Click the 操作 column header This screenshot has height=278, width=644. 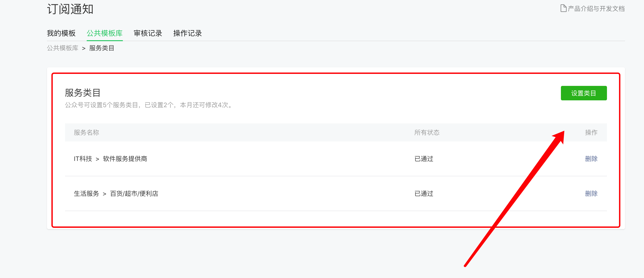point(591,132)
